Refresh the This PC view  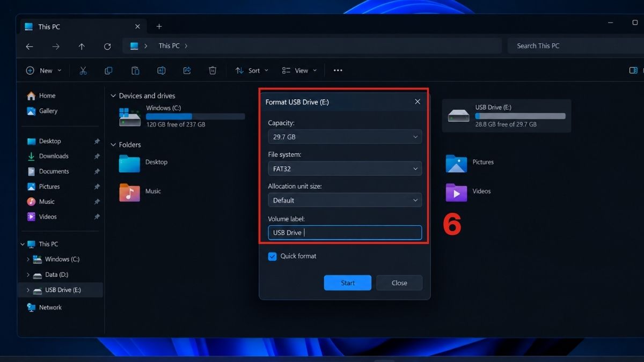click(107, 47)
